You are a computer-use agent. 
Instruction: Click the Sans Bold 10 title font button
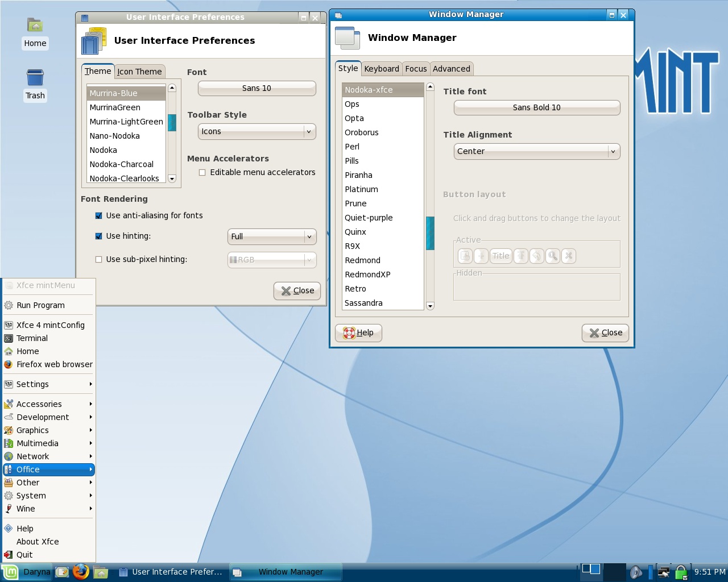(537, 107)
